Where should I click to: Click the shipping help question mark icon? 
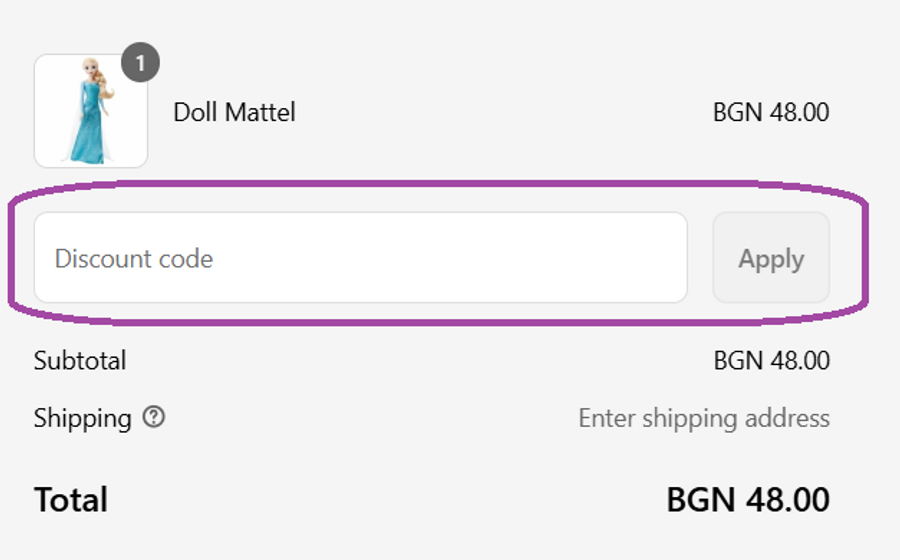[153, 417]
